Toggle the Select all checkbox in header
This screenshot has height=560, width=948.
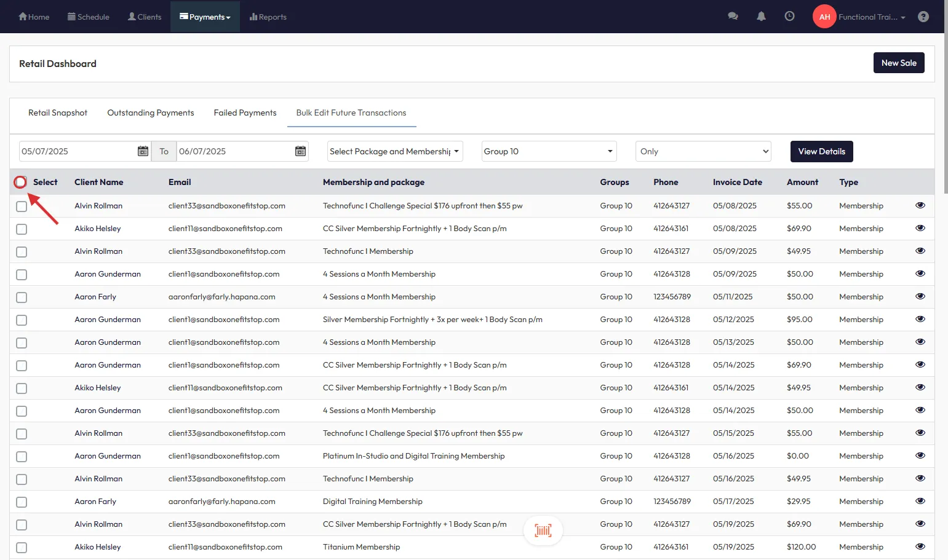pyautogui.click(x=20, y=182)
